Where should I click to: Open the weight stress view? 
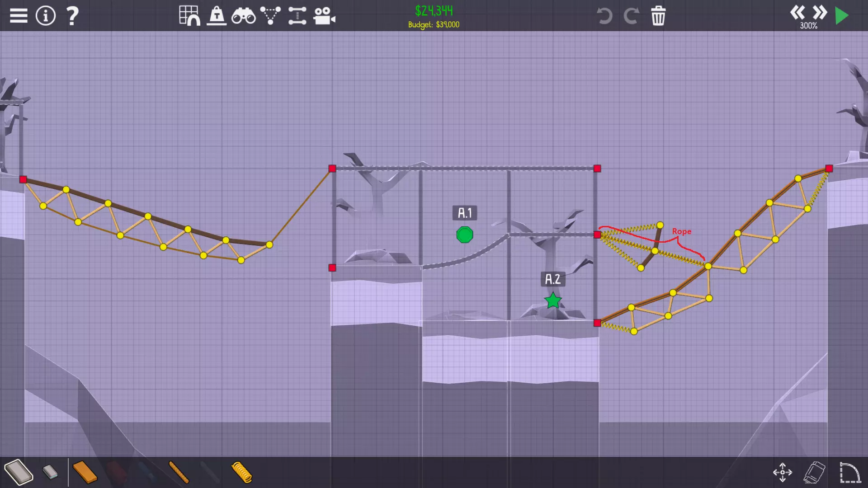point(217,16)
